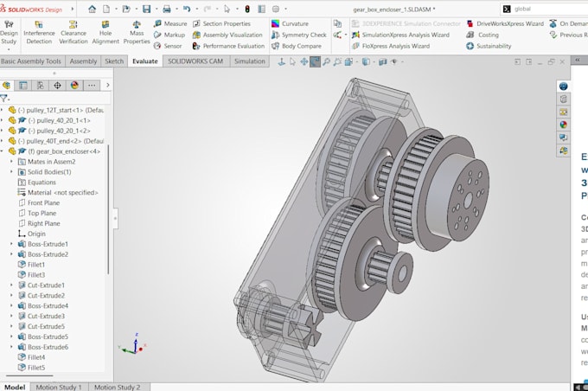Select the Fillet1 feature

point(31,265)
